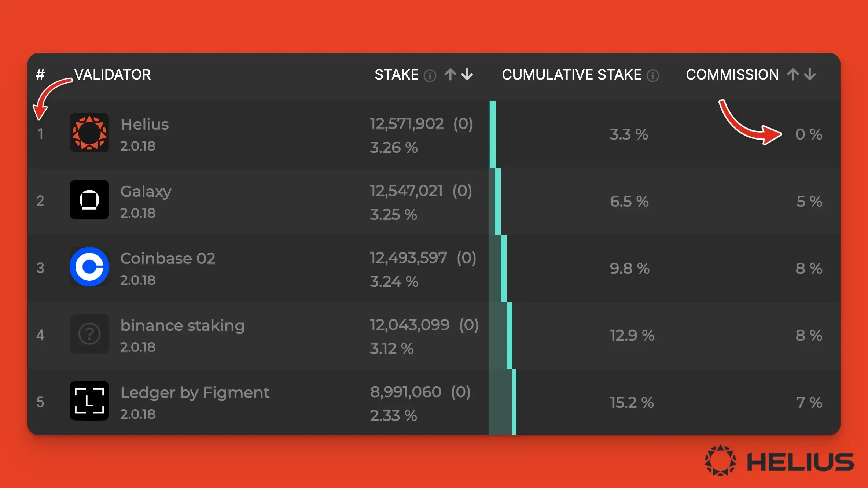Click binance staking's question mark placeholder icon
This screenshot has height=488, width=868.
coord(89,334)
